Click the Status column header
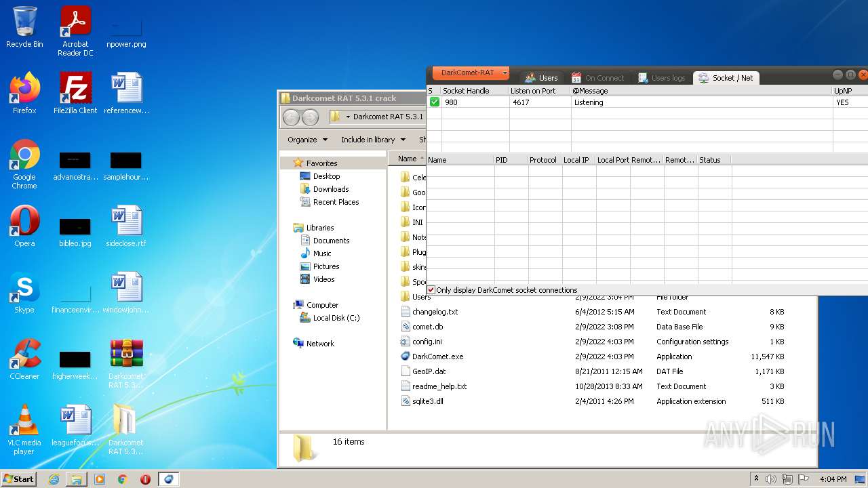The image size is (868, 488). pos(714,160)
